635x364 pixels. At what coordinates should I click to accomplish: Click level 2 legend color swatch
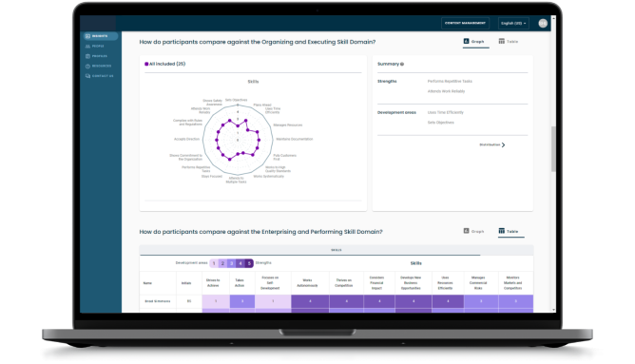coord(222,263)
